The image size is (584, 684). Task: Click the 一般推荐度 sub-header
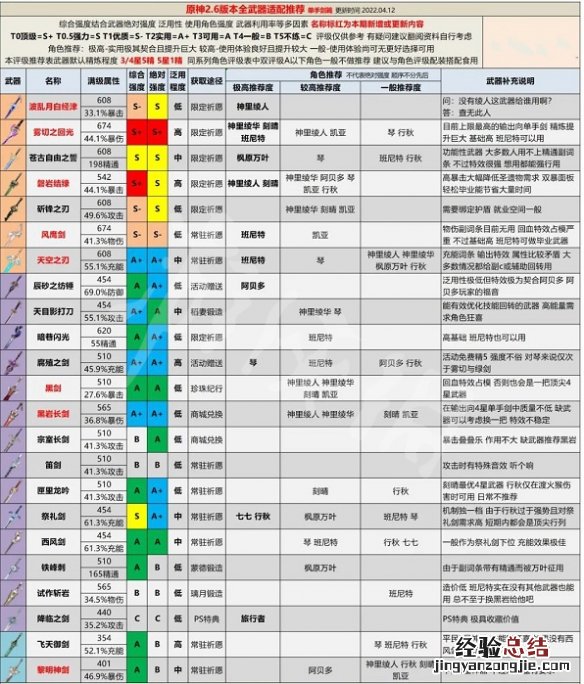tap(400, 88)
